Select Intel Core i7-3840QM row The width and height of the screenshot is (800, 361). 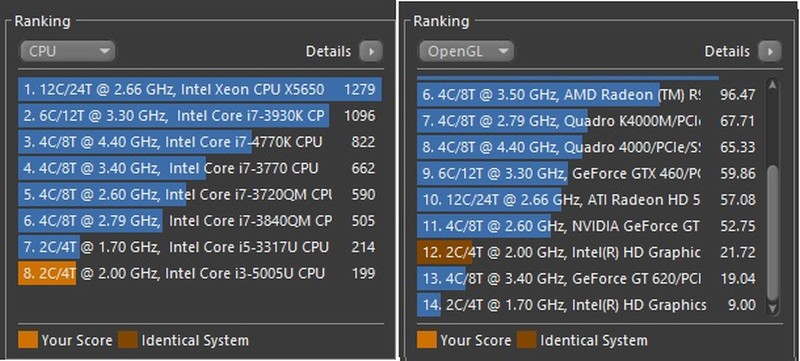point(200,221)
